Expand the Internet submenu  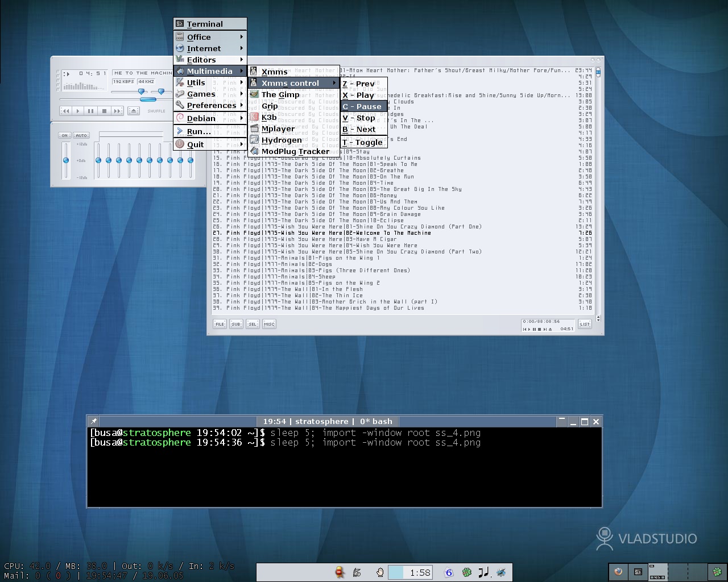coord(210,48)
